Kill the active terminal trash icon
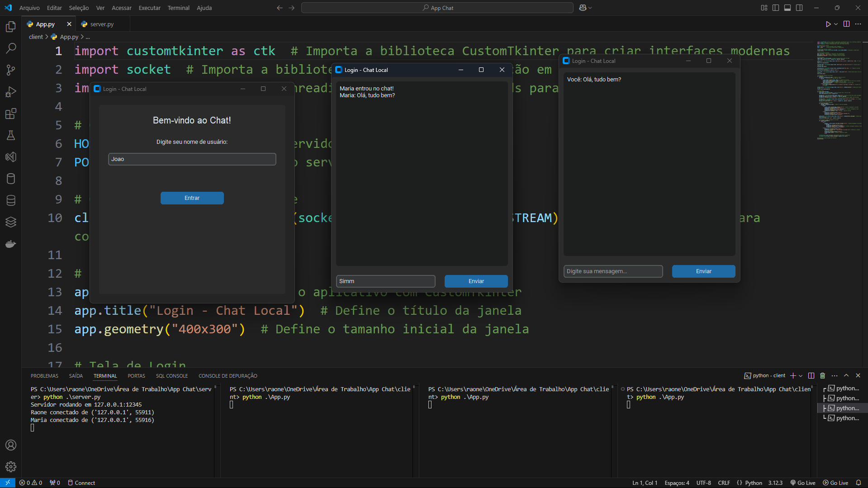868x488 pixels. tap(823, 375)
